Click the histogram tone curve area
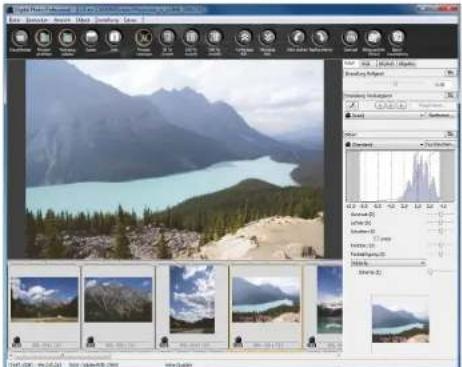The width and height of the screenshot is (462, 367). [x=400, y=176]
